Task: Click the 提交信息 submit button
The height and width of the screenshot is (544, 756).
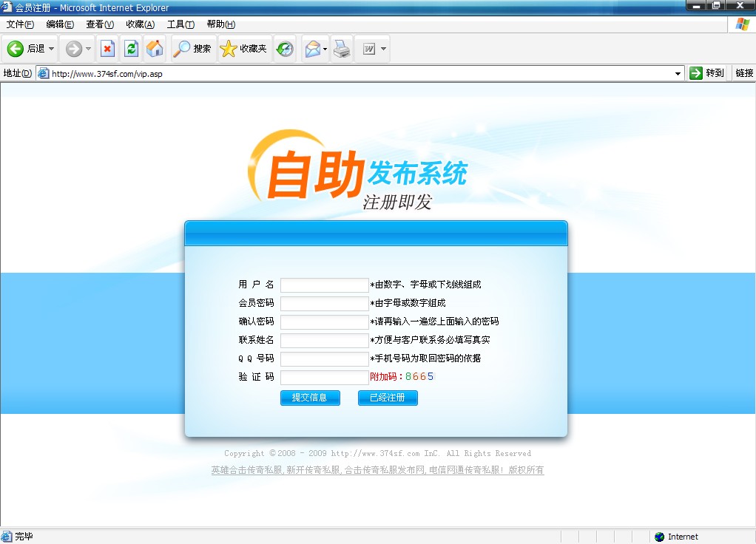Action: coord(309,398)
